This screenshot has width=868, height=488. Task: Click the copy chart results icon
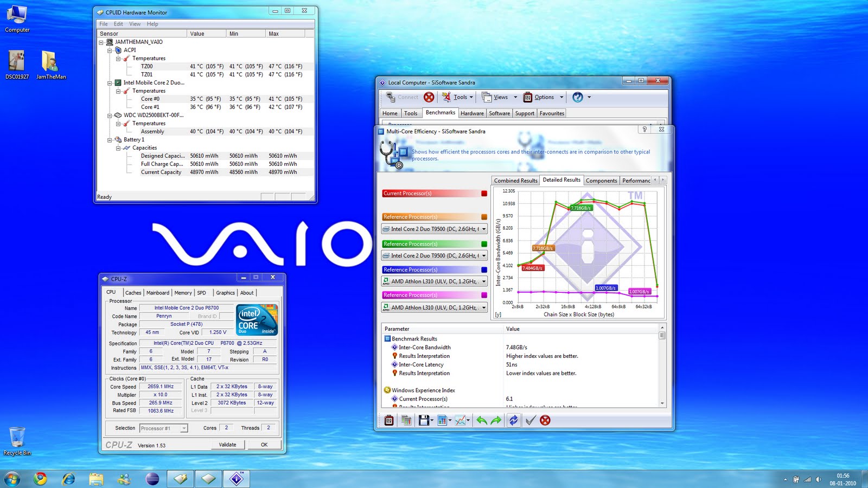406,420
